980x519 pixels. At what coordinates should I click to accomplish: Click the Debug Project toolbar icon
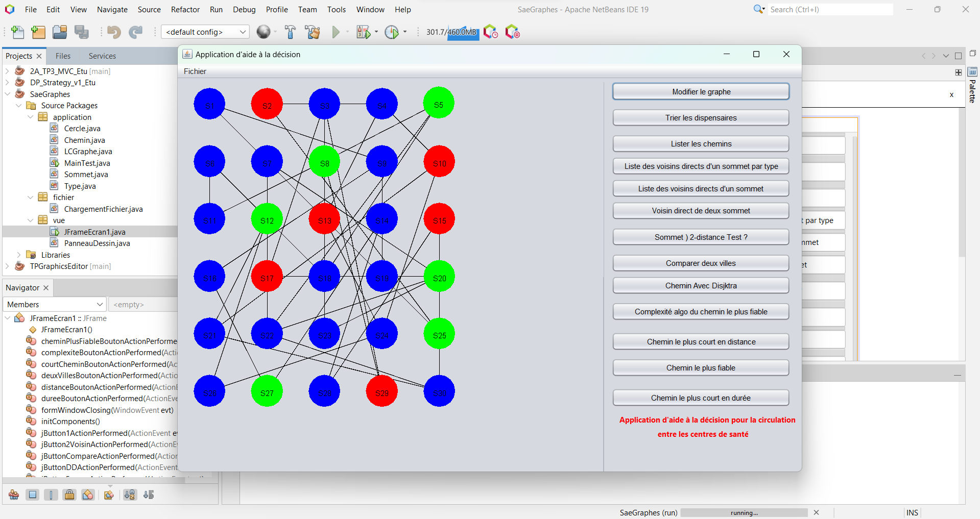point(363,32)
